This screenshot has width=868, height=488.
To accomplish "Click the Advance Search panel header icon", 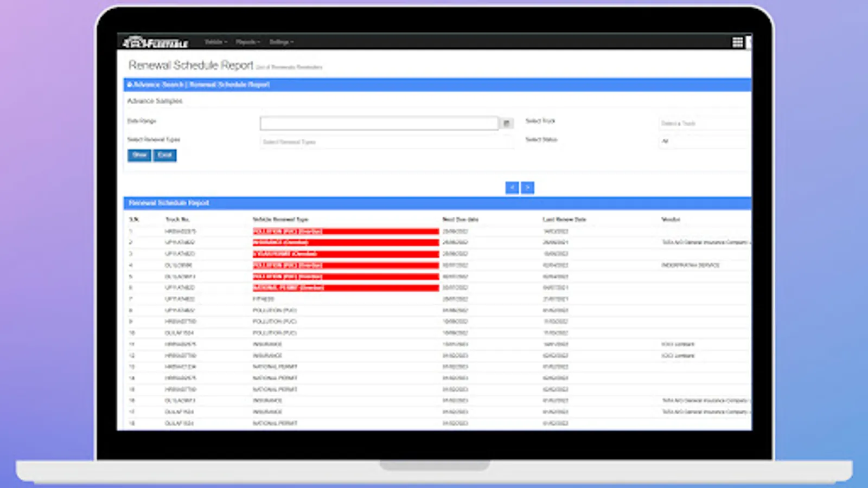I will [x=130, y=85].
